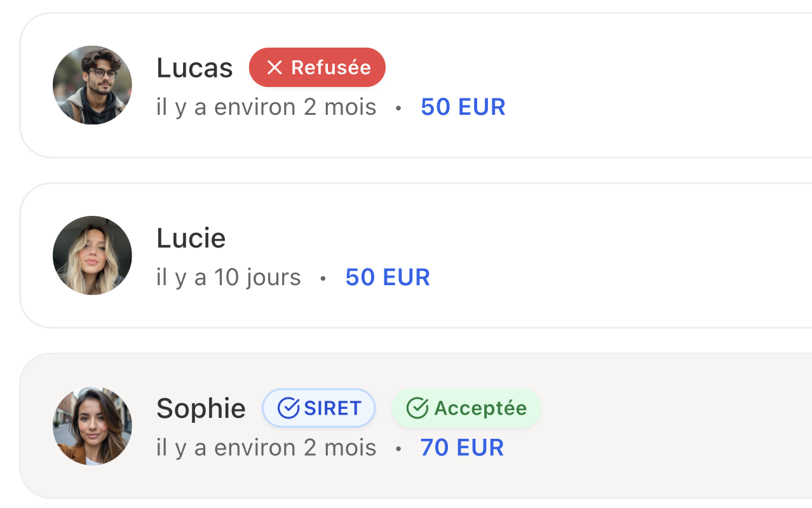Click the blue SIRET verified badge

click(319, 408)
